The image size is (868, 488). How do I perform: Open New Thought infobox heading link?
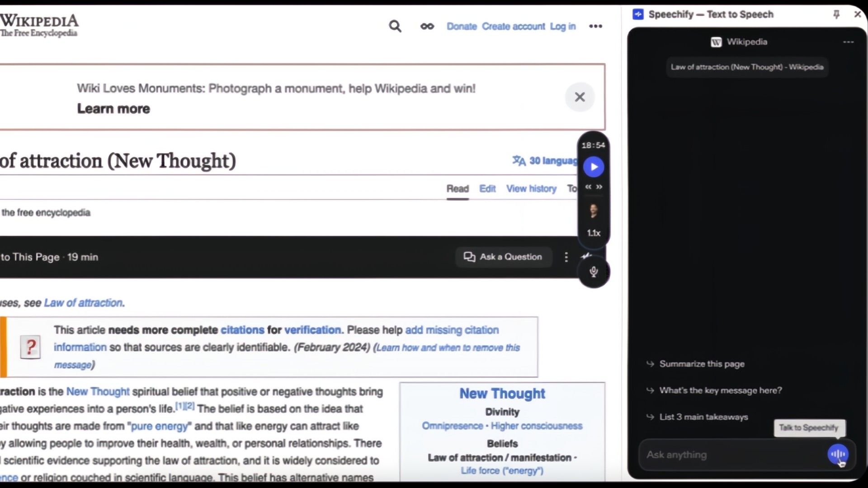[x=502, y=393]
